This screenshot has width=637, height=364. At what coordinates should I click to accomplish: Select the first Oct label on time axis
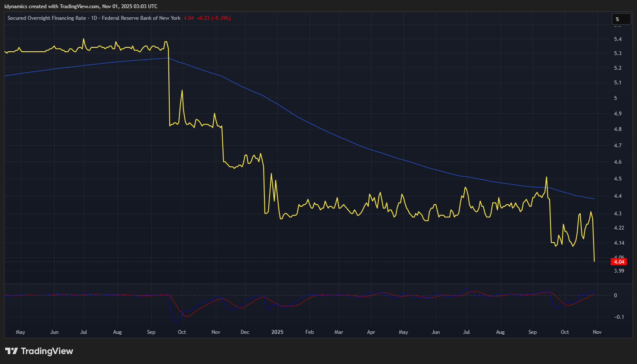click(x=182, y=332)
